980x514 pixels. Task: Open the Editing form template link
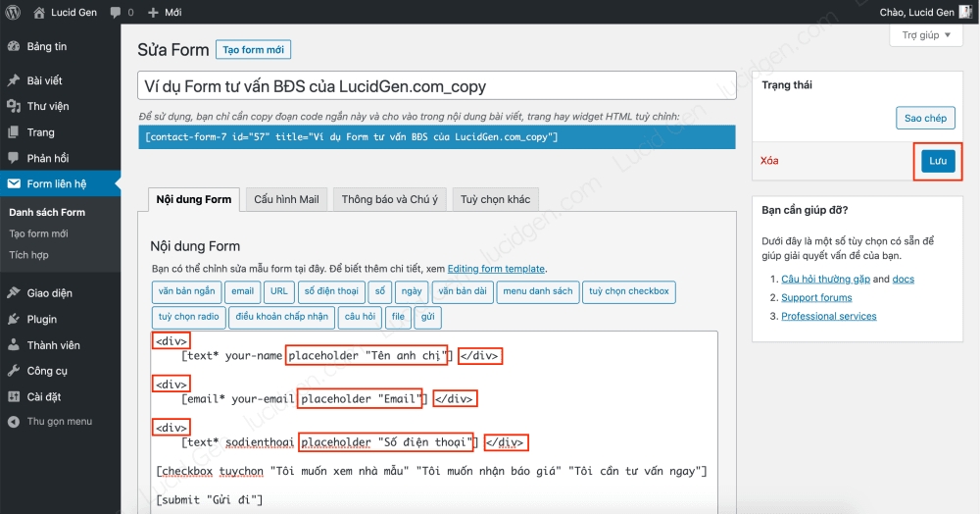496,269
